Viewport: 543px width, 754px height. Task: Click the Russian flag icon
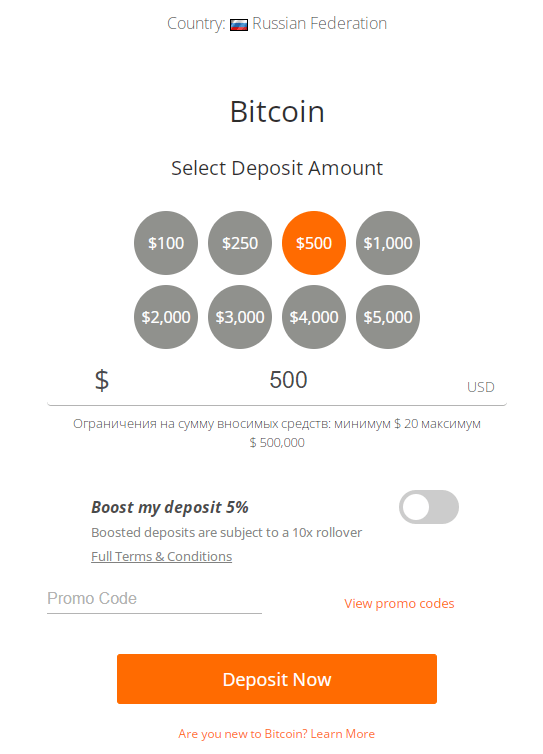click(239, 25)
